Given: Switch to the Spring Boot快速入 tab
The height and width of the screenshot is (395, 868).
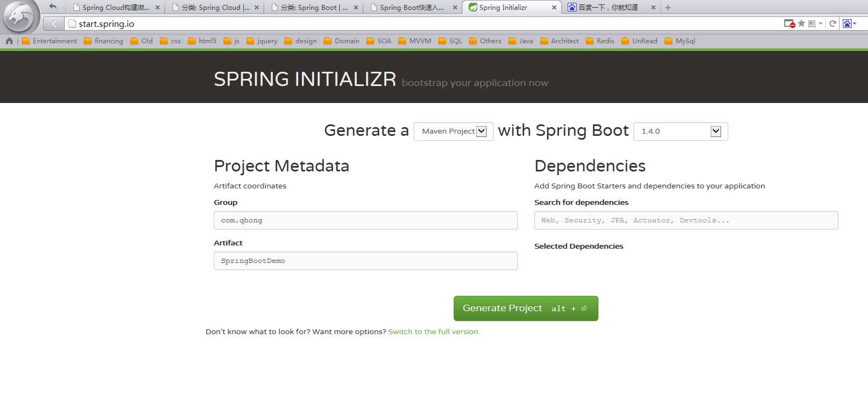Looking at the screenshot, I should (413, 8).
